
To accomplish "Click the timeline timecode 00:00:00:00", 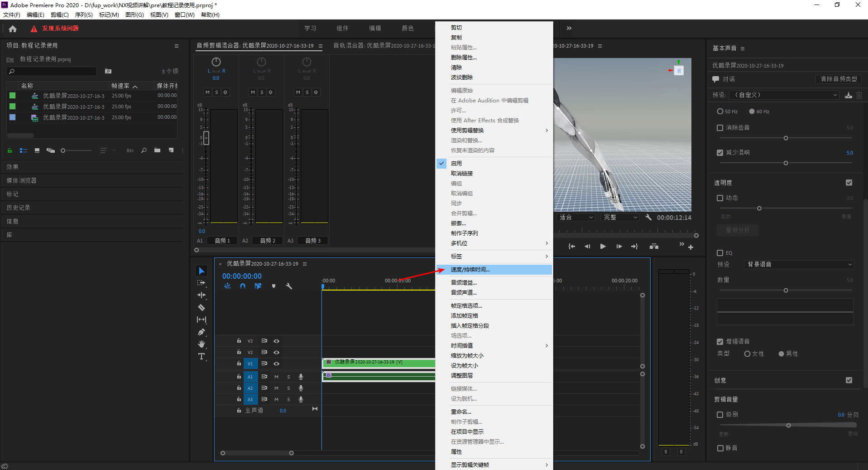I will coord(242,276).
